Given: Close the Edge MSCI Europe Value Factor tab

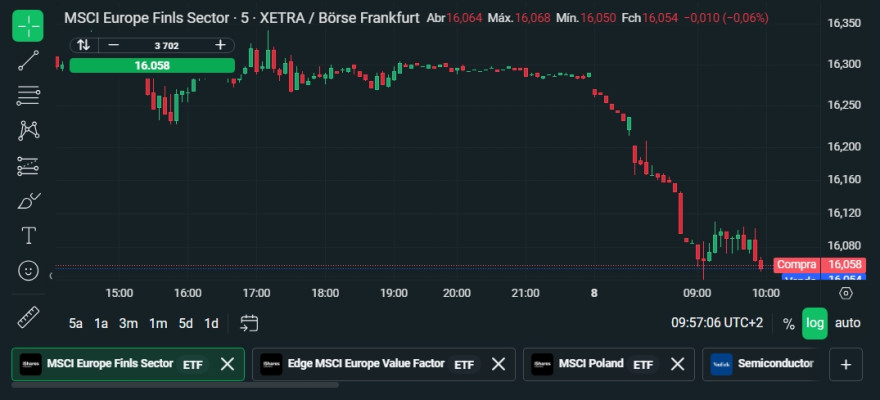Looking at the screenshot, I should [498, 365].
